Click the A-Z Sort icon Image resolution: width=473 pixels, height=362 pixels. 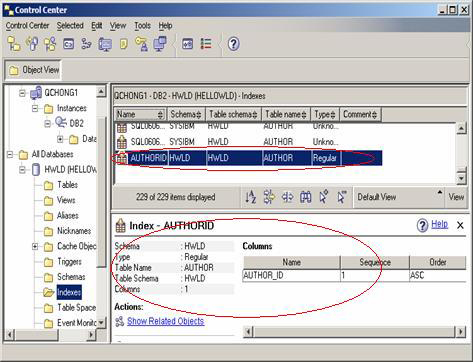coord(251,197)
